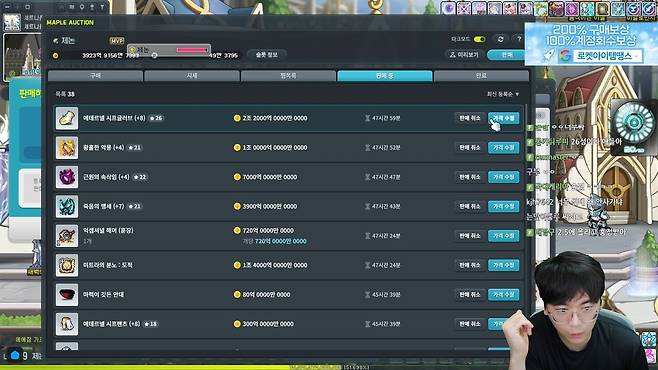The width and height of the screenshot is (658, 370).
Task: Toggle the 다크모드 dark mode switch
Action: coord(479,39)
